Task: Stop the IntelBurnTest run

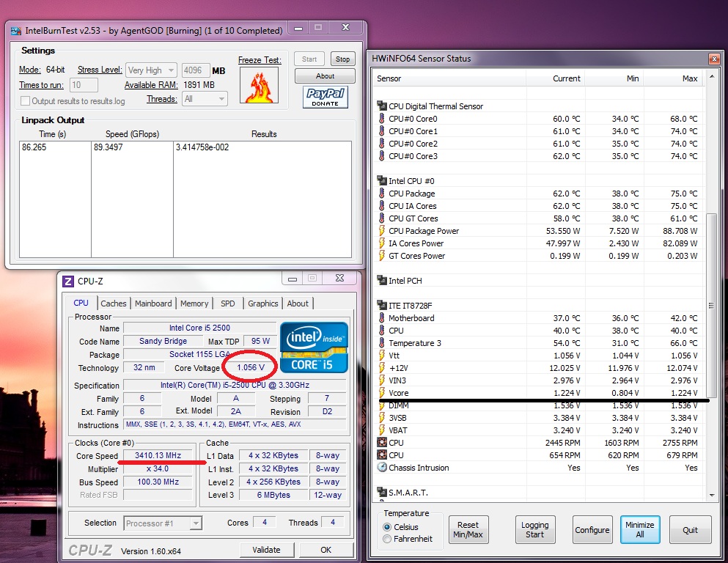Action: tap(342, 59)
